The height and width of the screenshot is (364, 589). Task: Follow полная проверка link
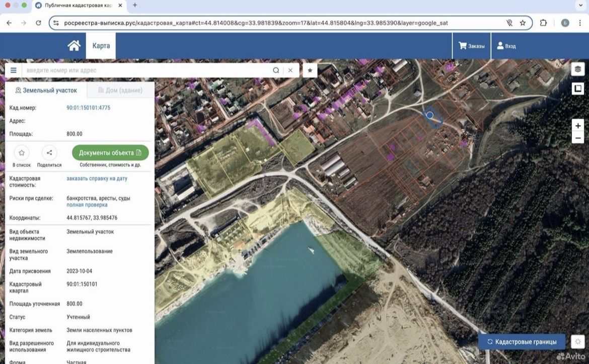(x=87, y=205)
